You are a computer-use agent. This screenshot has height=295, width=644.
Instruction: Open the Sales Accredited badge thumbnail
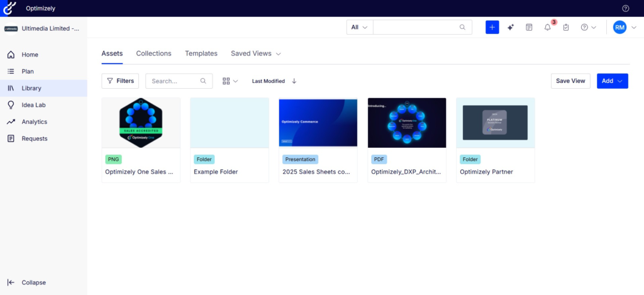pos(141,123)
